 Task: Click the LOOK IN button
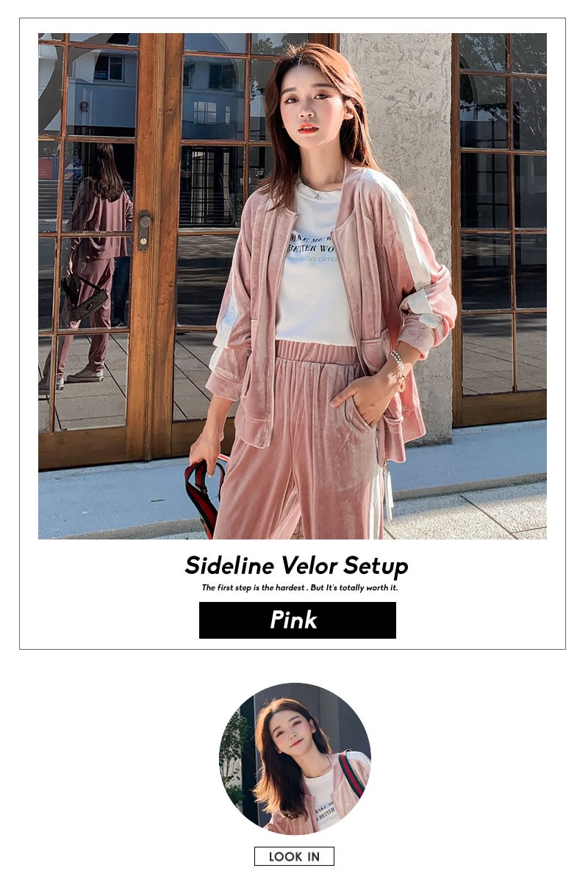point(294,856)
